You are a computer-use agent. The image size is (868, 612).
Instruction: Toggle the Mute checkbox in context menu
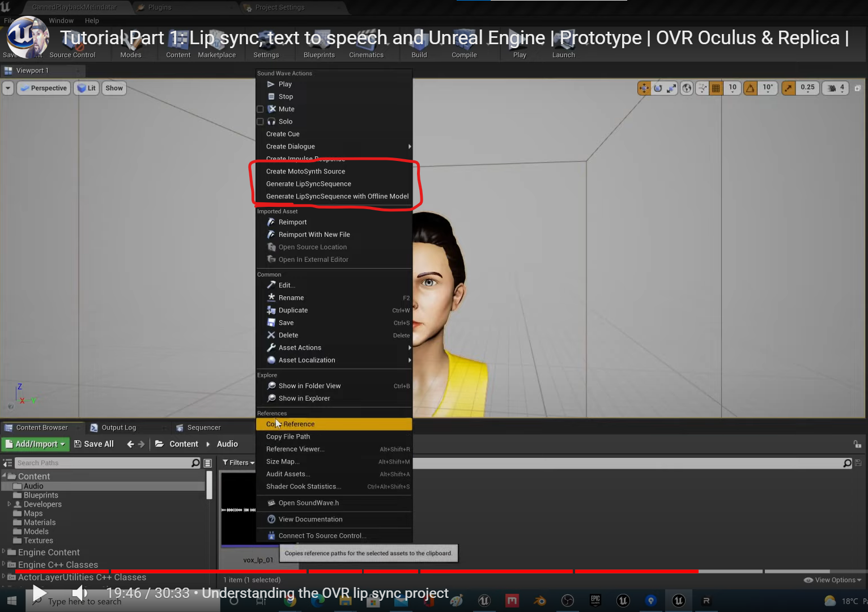[x=260, y=109]
